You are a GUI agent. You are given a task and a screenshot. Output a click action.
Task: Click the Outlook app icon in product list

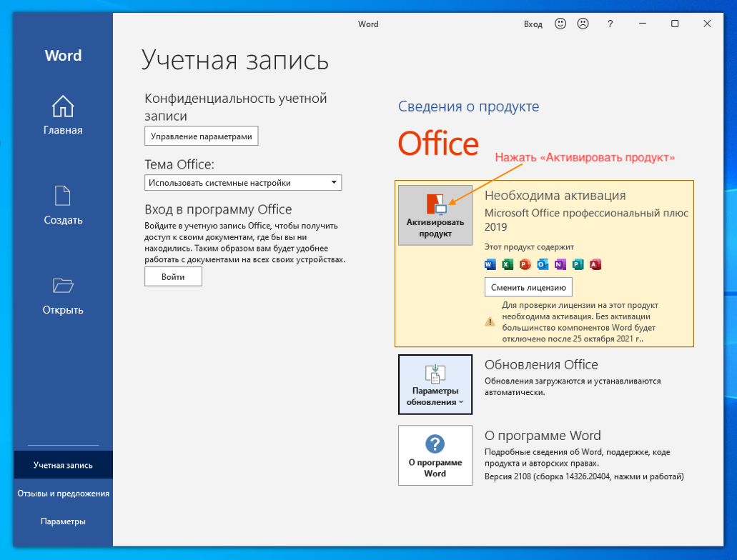coord(543,264)
